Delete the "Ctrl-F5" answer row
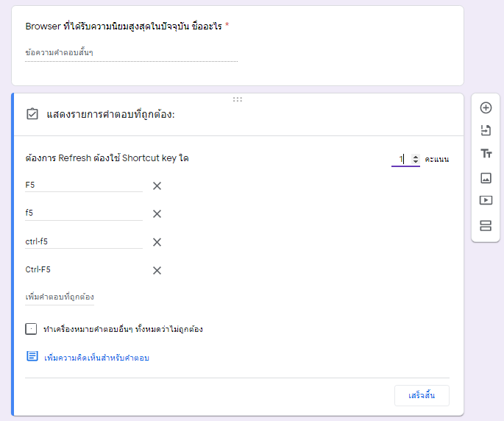Screen dimensions: 504x421 point(157,270)
